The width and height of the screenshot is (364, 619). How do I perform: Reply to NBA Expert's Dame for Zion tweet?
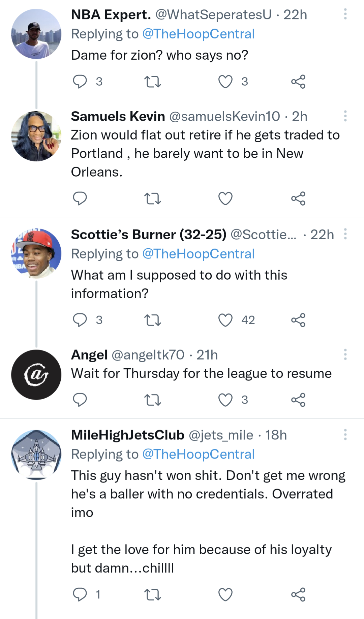tap(80, 82)
